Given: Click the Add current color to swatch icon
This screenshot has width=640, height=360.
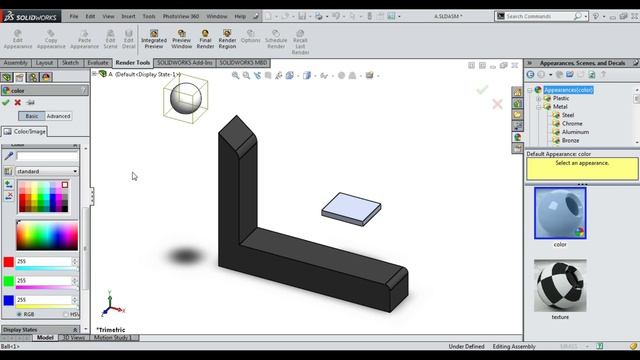Looking at the screenshot, I should pyautogui.click(x=9, y=185).
